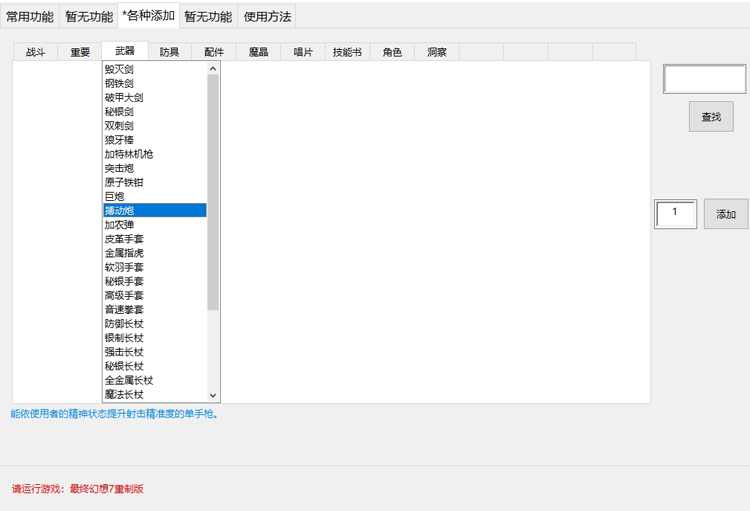This screenshot has height=511, width=750.
Task: Click the blue item description text
Action: 114,414
